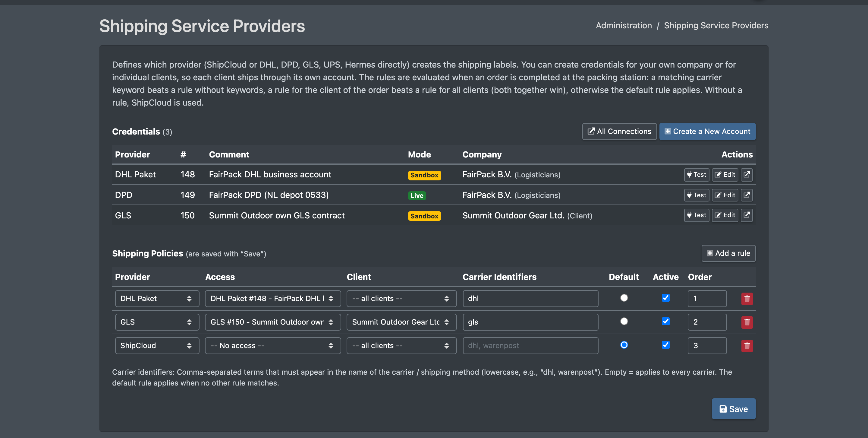868x438 pixels.
Task: Save the shipping policies
Action: (x=734, y=409)
